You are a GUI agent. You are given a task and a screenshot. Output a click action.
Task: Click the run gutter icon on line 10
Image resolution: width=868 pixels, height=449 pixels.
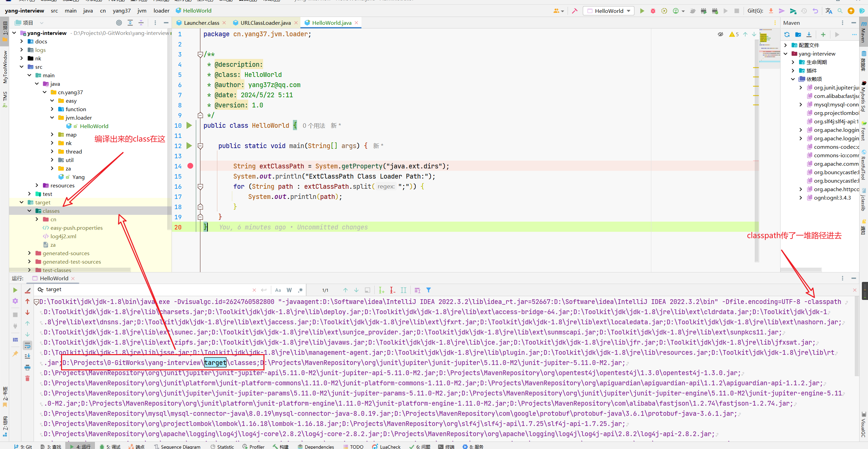[189, 125]
